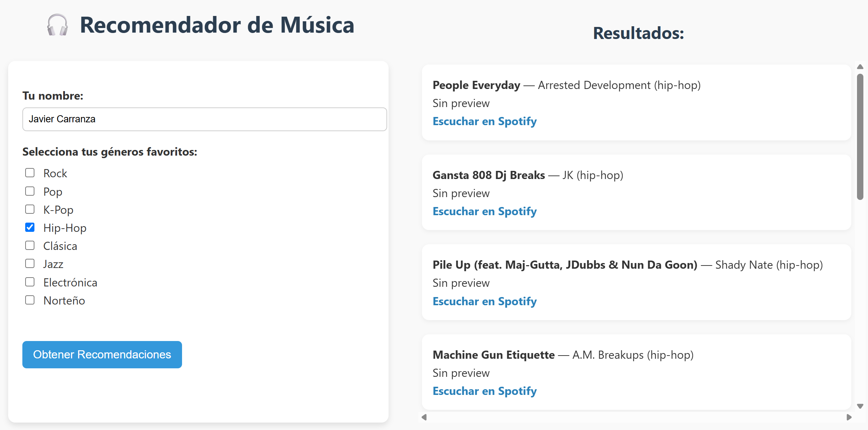Viewport: 868px width, 430px height.
Task: Click the scrollbar up arrow
Action: (x=860, y=67)
